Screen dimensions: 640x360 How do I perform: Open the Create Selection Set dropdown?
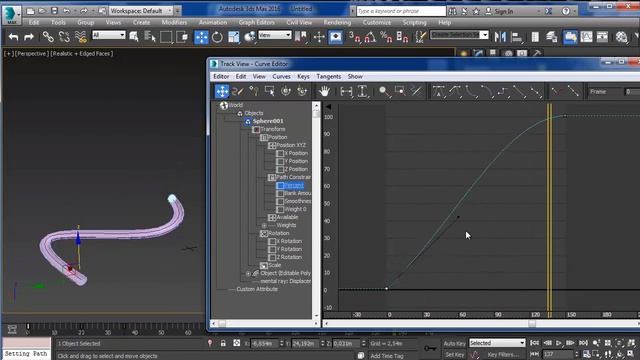click(x=484, y=35)
